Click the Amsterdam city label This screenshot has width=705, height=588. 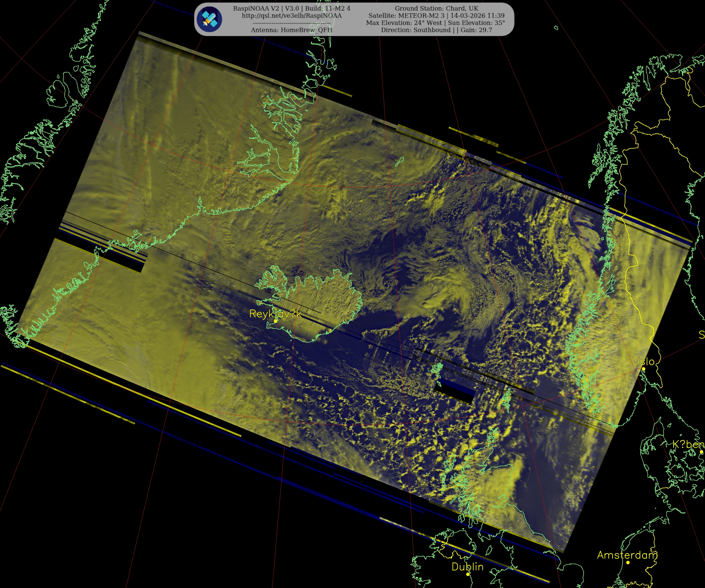click(x=627, y=555)
